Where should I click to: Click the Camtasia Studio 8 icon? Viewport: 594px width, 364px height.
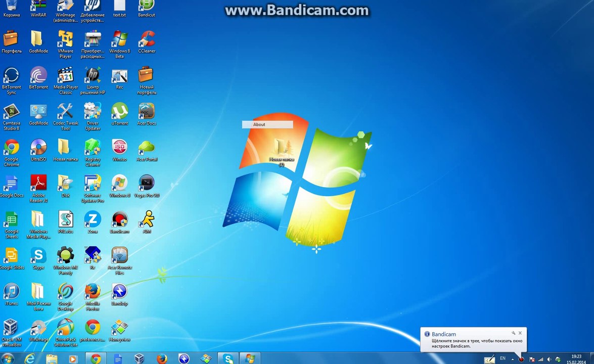[x=11, y=117]
